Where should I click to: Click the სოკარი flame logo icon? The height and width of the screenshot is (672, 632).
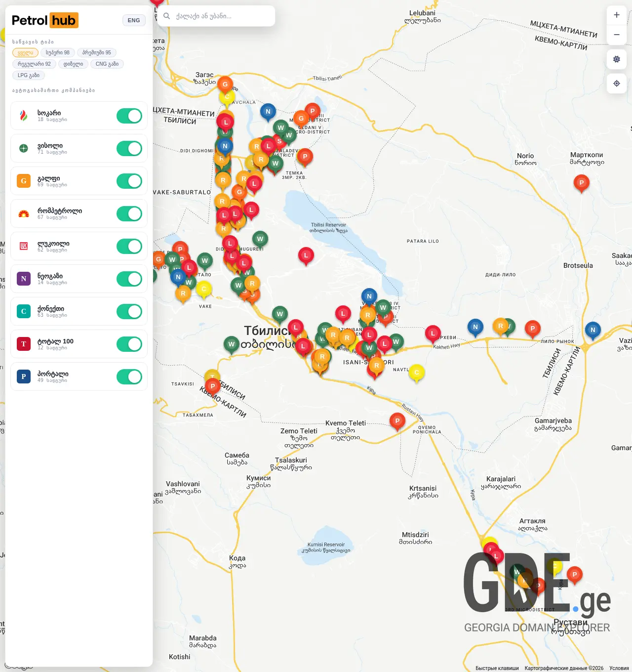point(24,116)
